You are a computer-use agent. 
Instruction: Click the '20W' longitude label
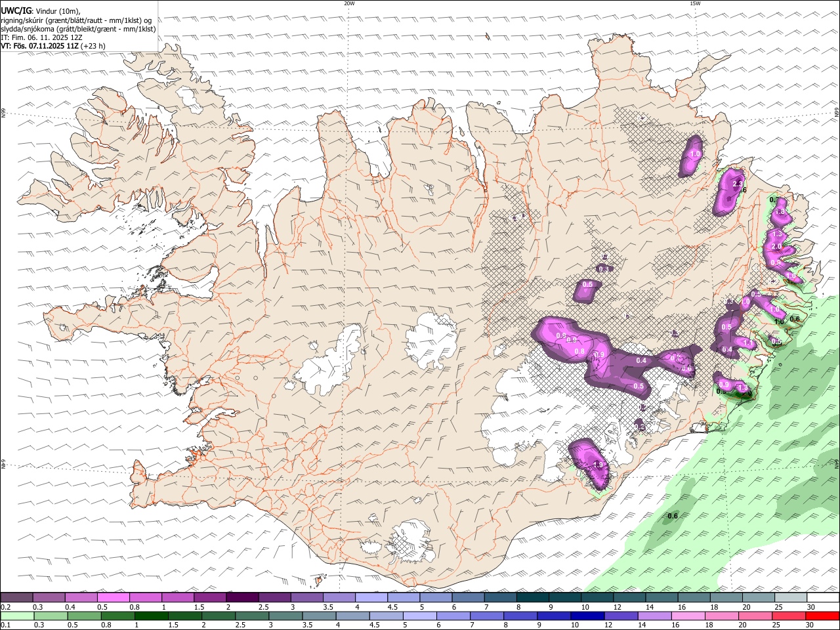pos(349,3)
